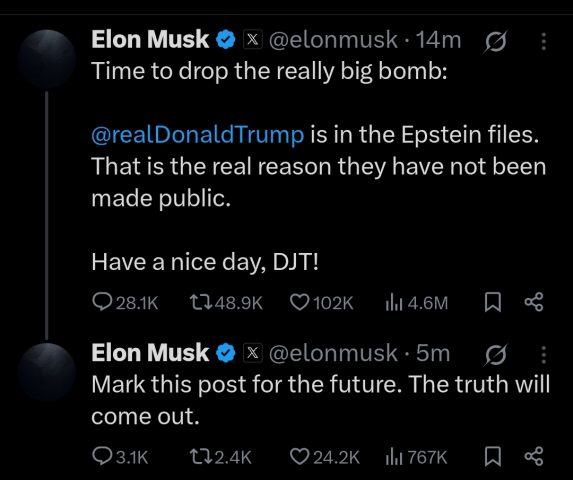Image resolution: width=573 pixels, height=480 pixels.
Task: Bookmark the first Elon Musk post
Action: [x=492, y=303]
